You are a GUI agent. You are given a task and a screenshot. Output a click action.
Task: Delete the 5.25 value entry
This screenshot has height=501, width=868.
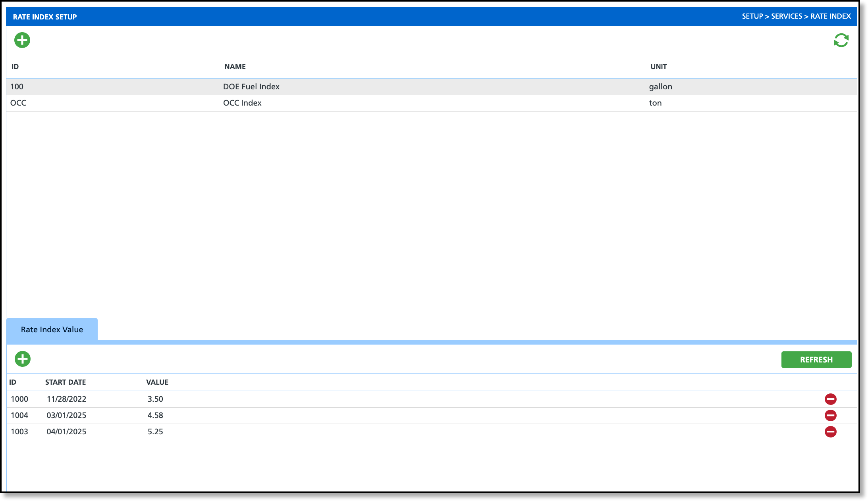click(830, 432)
